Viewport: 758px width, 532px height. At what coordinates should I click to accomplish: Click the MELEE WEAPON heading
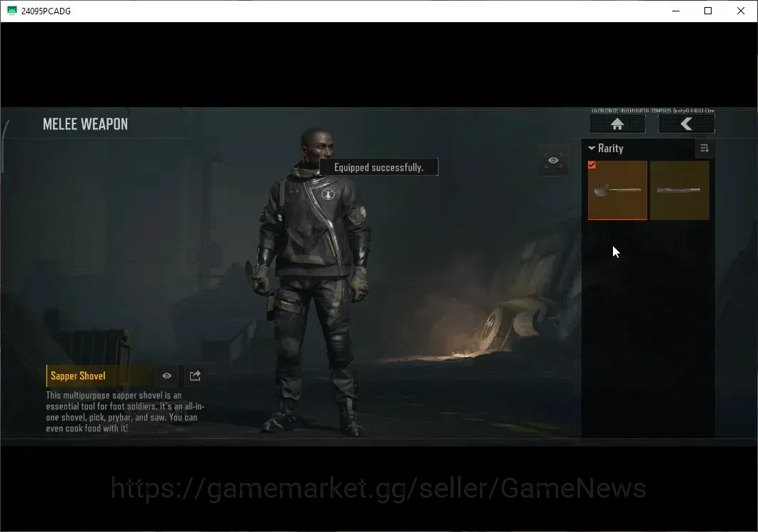[86, 124]
